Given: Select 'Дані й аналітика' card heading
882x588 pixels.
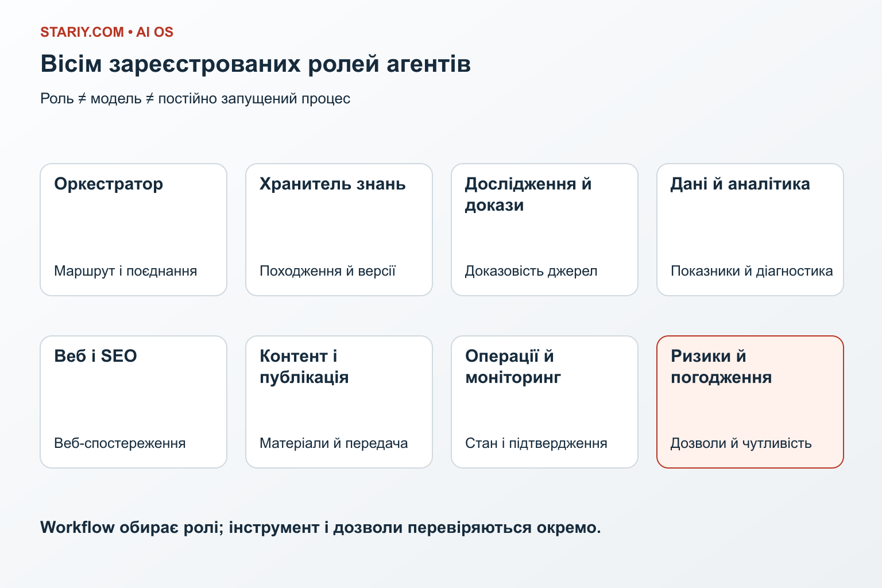Looking at the screenshot, I should point(740,184).
